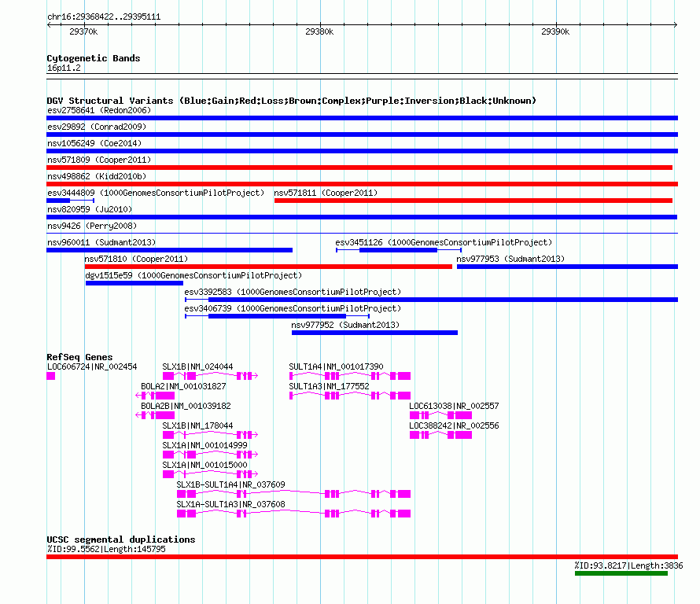Click the SLX1A|NM_001014999 gene label
Image resolution: width=700 pixels, height=604 pixels.
tap(204, 445)
